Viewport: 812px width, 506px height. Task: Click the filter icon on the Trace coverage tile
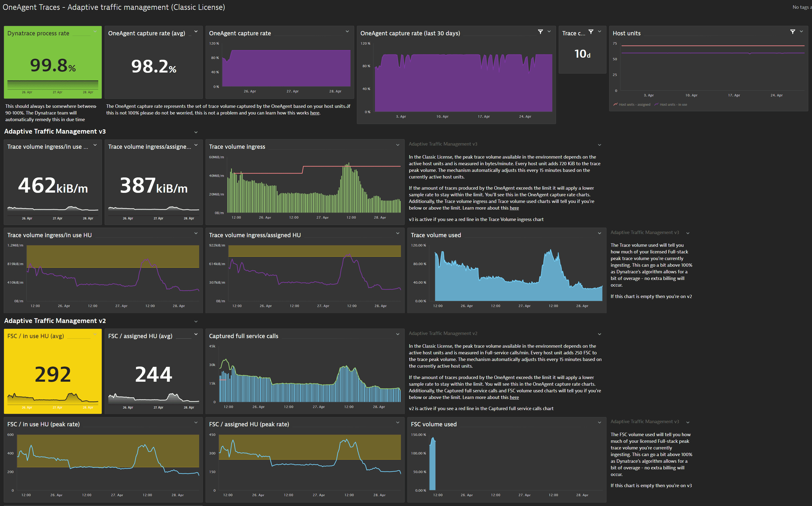click(591, 31)
